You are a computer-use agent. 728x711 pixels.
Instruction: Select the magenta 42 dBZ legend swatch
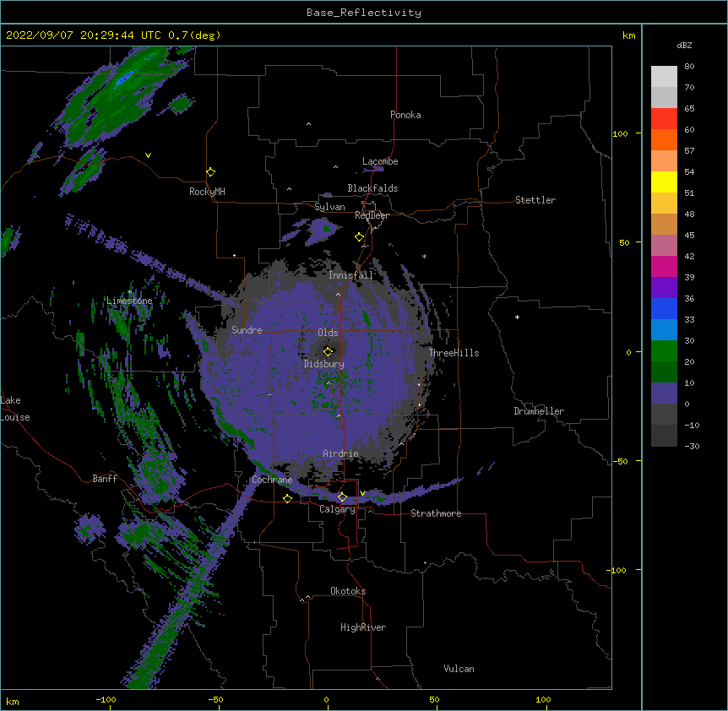[x=664, y=266]
